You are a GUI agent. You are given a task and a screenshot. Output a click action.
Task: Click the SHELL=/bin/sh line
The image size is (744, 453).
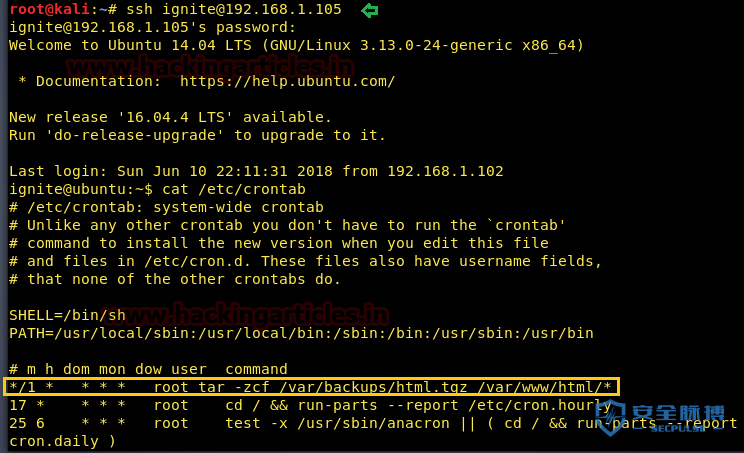point(67,315)
